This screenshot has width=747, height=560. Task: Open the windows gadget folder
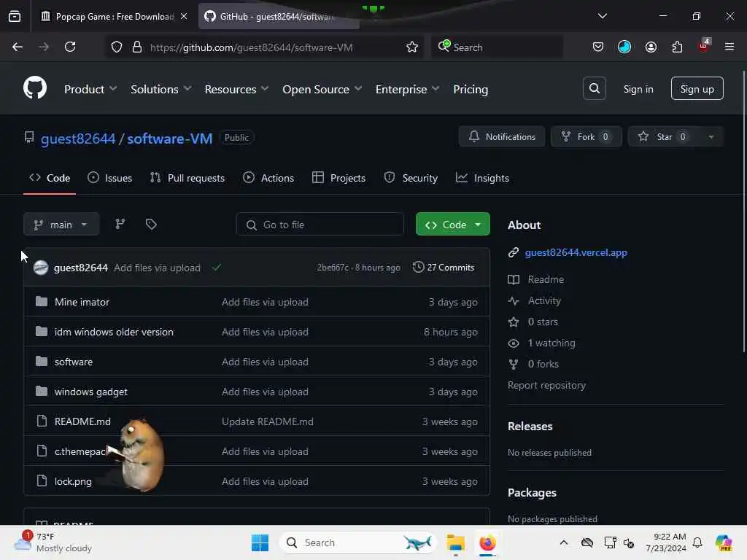[91, 392]
